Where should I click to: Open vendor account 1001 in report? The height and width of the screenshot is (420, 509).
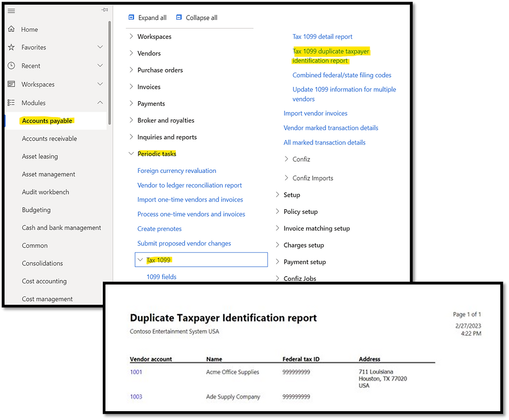point(136,372)
